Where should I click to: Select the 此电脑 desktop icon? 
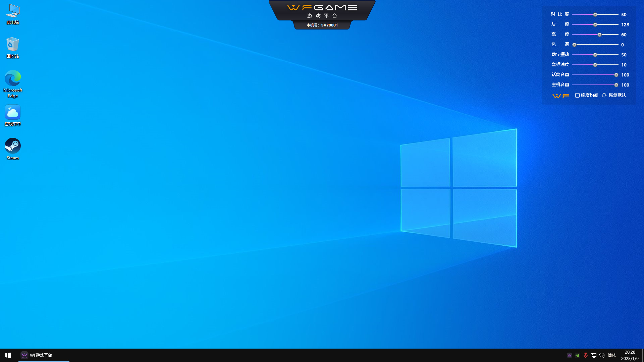[x=13, y=14]
